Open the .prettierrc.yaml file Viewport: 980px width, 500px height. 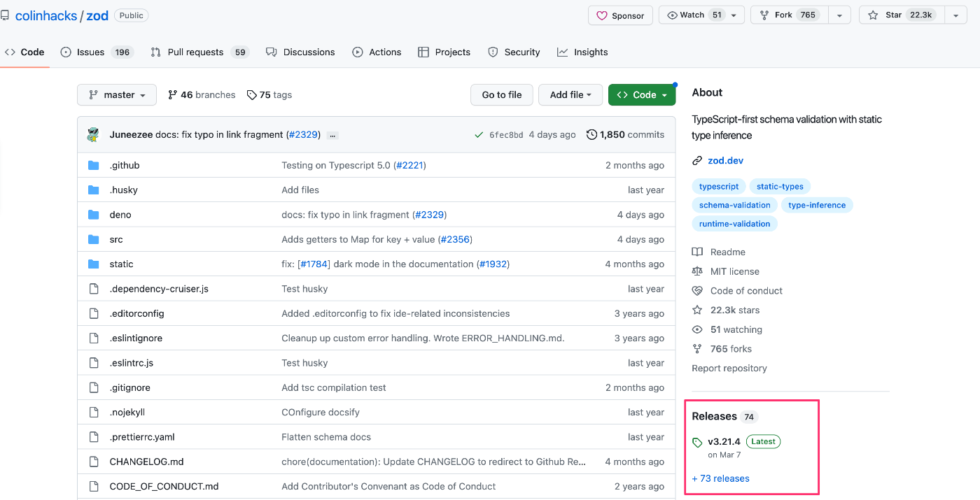(142, 437)
